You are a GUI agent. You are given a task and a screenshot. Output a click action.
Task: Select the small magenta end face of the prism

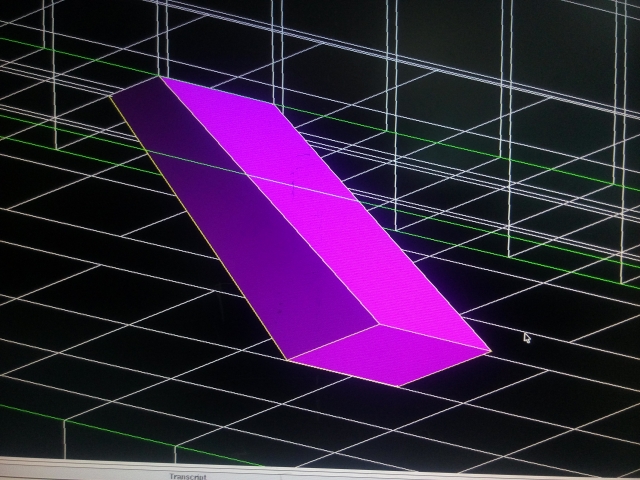[x=390, y=354]
